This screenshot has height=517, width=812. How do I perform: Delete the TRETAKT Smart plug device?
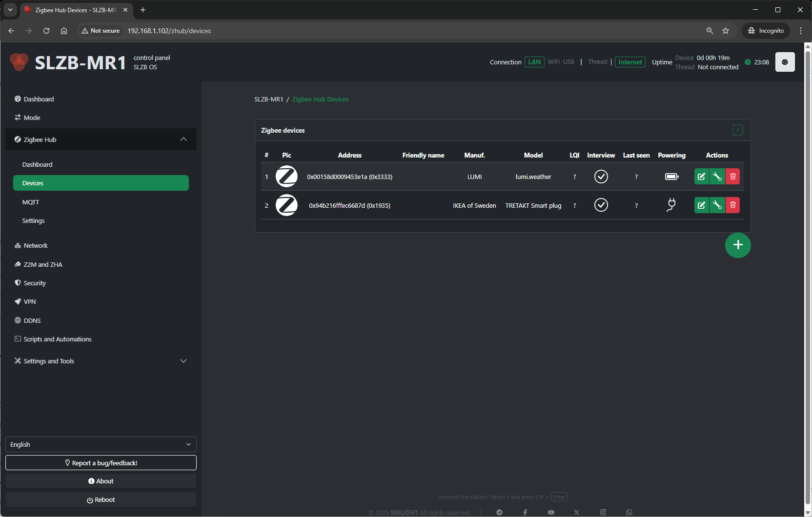[732, 205]
